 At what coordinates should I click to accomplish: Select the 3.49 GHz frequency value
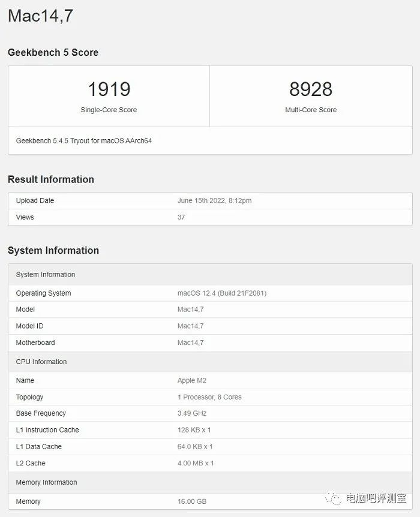[x=192, y=413]
